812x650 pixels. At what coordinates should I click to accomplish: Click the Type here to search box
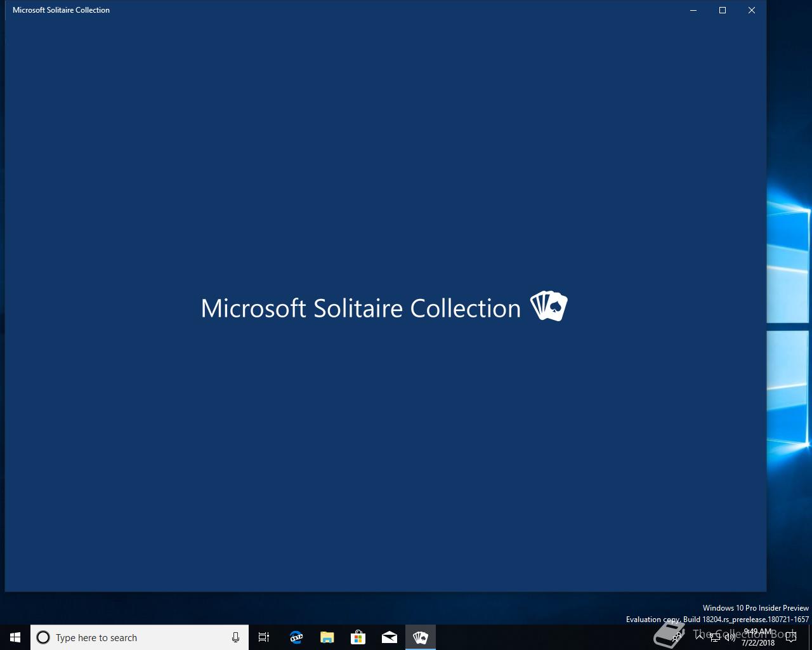click(140, 637)
